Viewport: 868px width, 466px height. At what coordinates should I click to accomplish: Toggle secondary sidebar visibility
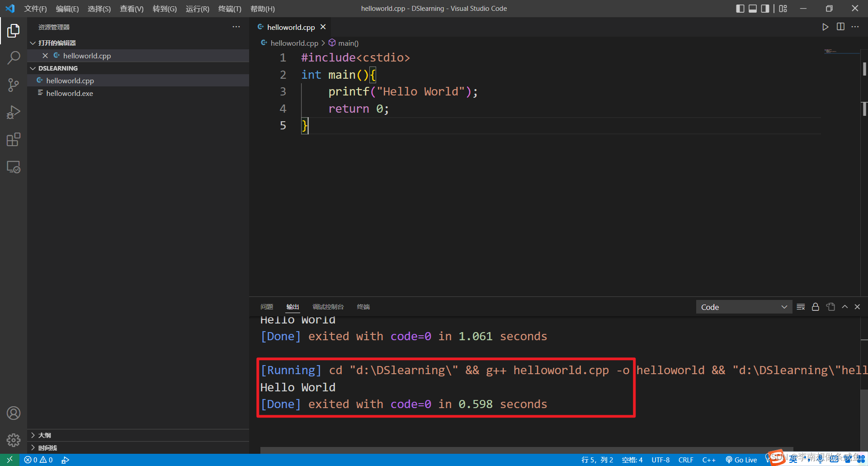(x=765, y=9)
